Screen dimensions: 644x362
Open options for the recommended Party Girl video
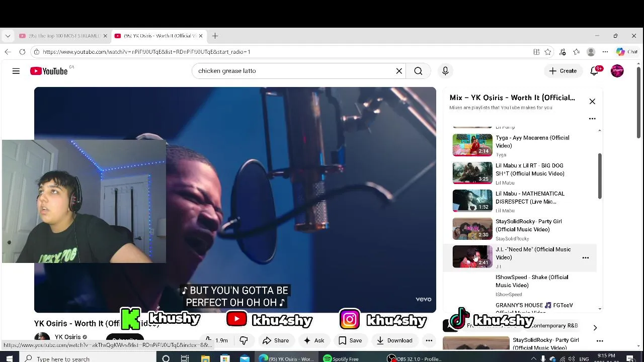600,341
